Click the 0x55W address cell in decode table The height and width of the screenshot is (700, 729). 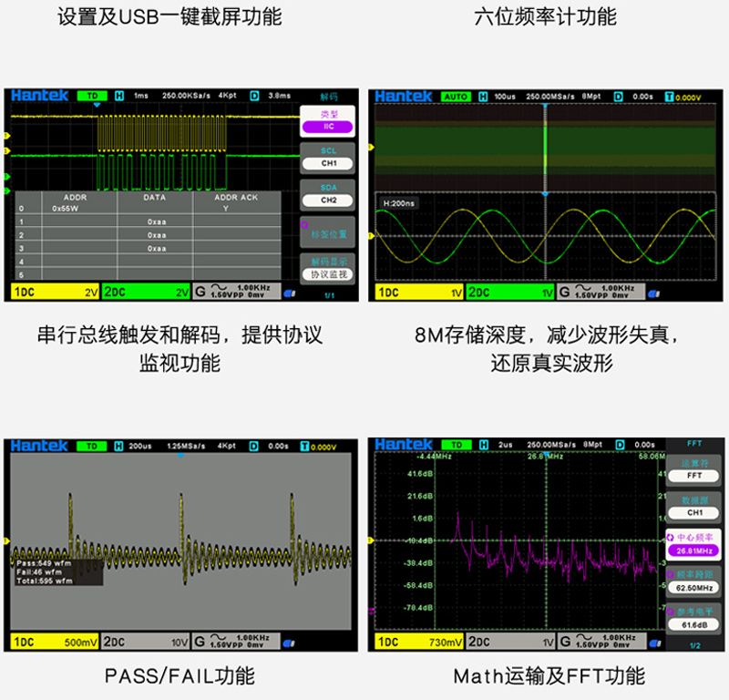(65, 209)
